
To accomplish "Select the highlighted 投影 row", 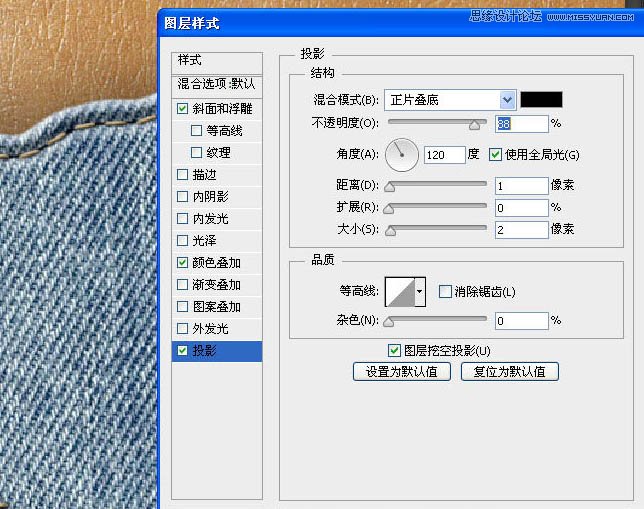I will [217, 351].
